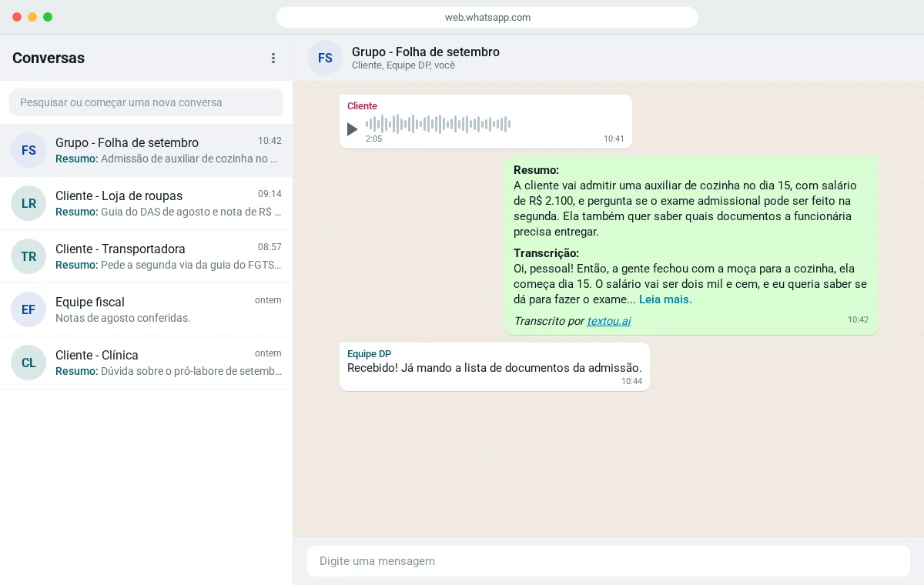Image resolution: width=924 pixels, height=585 pixels.
Task: Click the group title in chat header
Action: (x=426, y=52)
